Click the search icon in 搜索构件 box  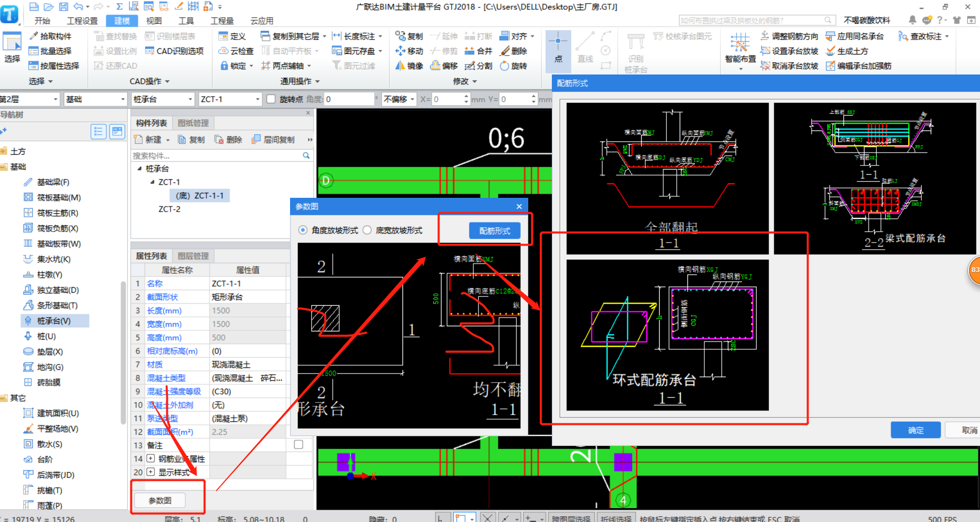point(306,155)
